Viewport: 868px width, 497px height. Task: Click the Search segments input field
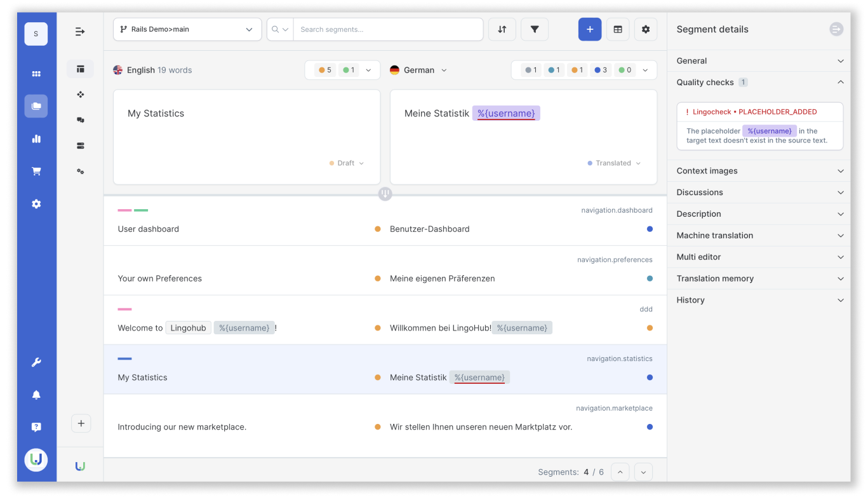[387, 29]
